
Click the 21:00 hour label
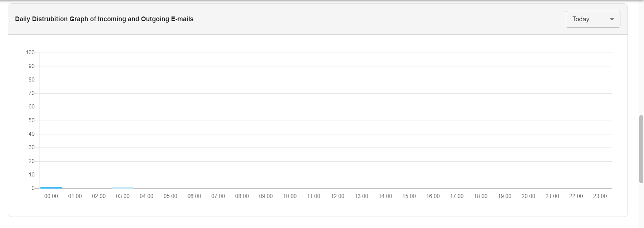pyautogui.click(x=552, y=196)
